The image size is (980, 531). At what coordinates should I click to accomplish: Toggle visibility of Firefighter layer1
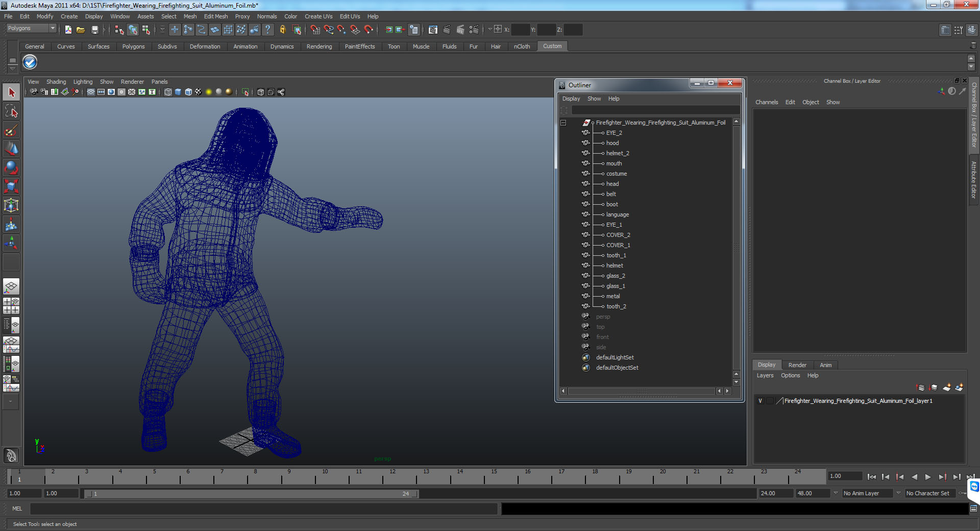(760, 401)
